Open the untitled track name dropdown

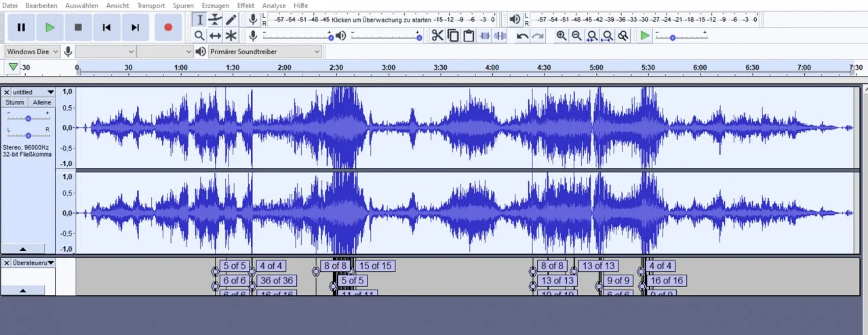pos(33,92)
